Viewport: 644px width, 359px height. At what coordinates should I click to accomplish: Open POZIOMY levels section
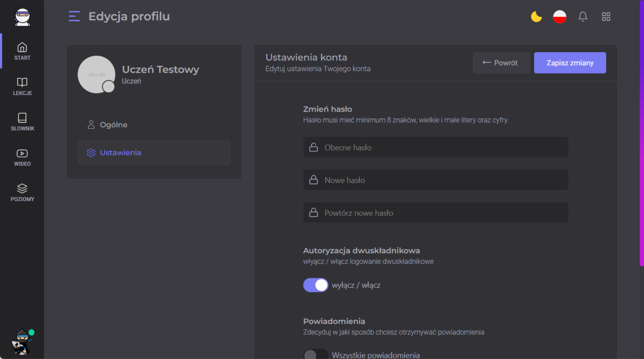pyautogui.click(x=22, y=192)
